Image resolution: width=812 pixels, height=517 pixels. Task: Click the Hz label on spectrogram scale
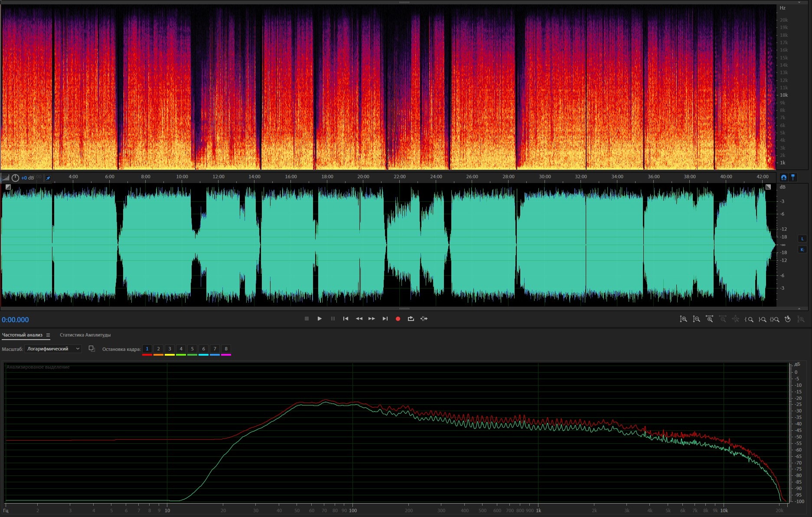click(783, 8)
